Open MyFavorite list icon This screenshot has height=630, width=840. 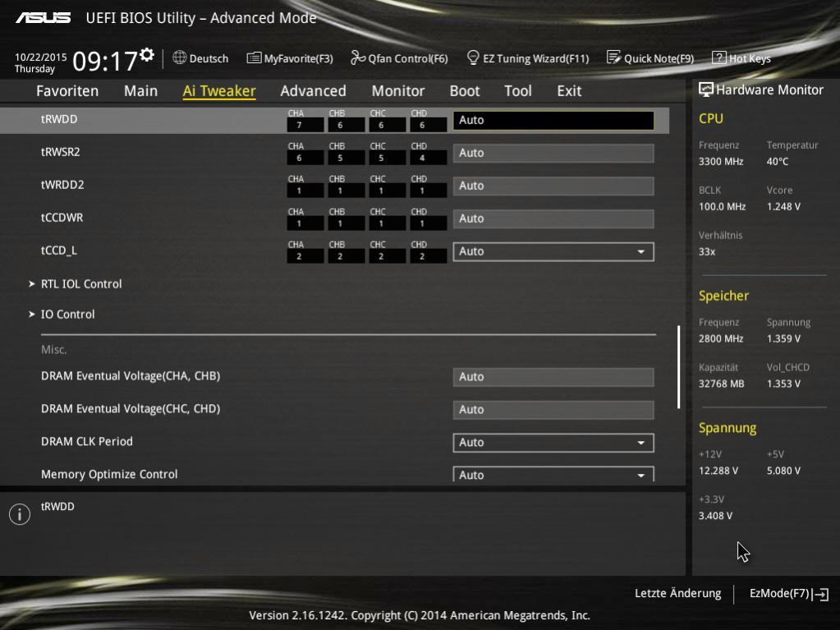(x=254, y=57)
